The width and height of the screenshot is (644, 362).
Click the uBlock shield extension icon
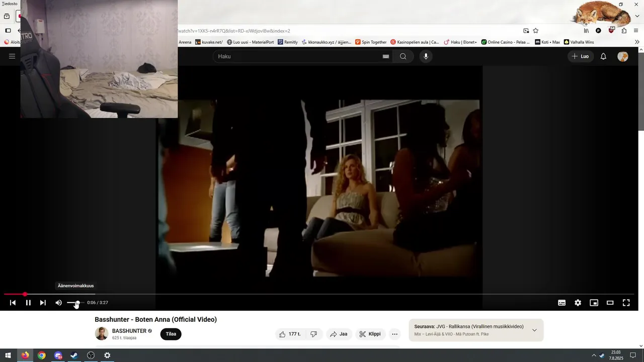click(x=611, y=30)
